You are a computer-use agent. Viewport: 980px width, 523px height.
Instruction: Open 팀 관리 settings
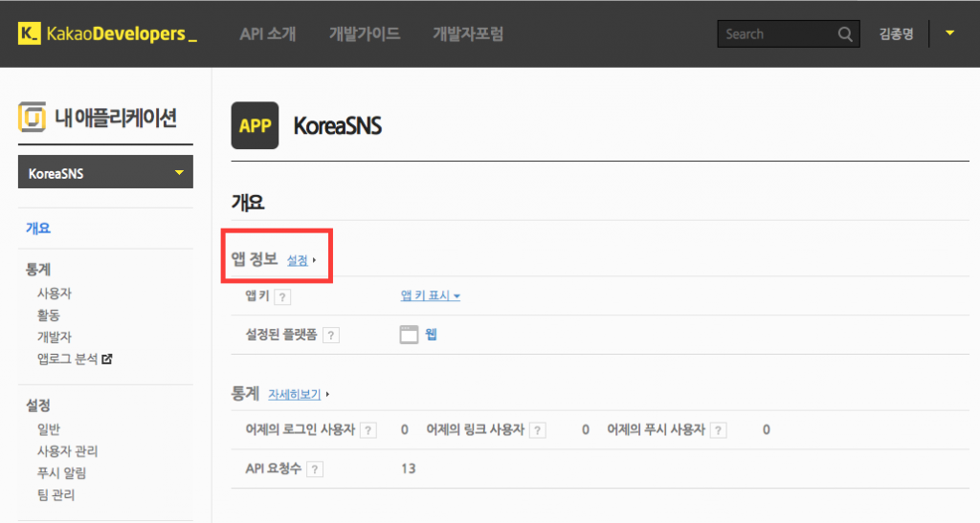point(56,495)
